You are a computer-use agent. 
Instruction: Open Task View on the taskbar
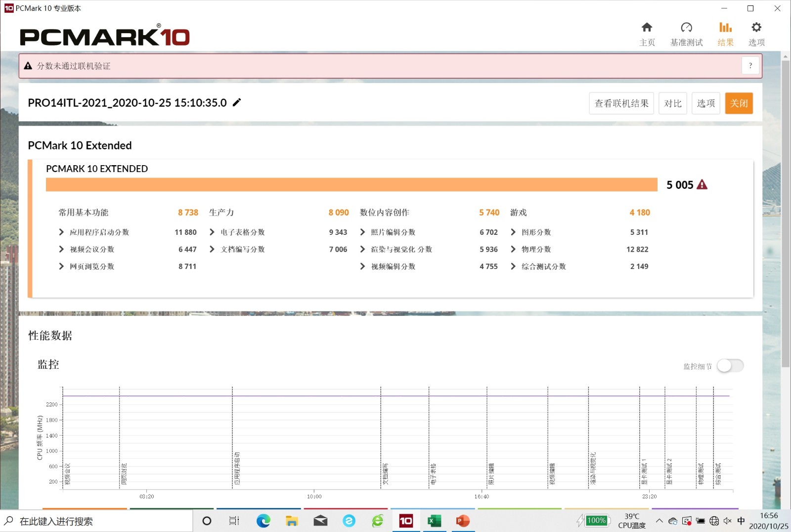coord(234,521)
